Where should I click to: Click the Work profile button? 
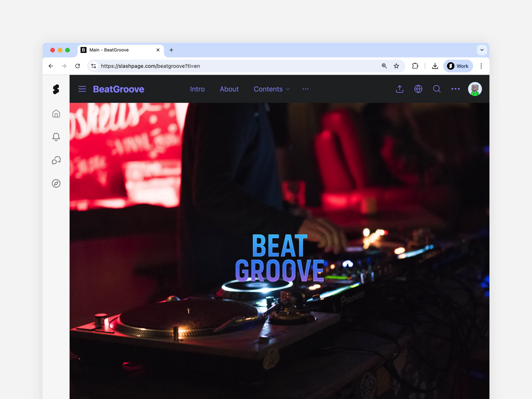tap(458, 66)
